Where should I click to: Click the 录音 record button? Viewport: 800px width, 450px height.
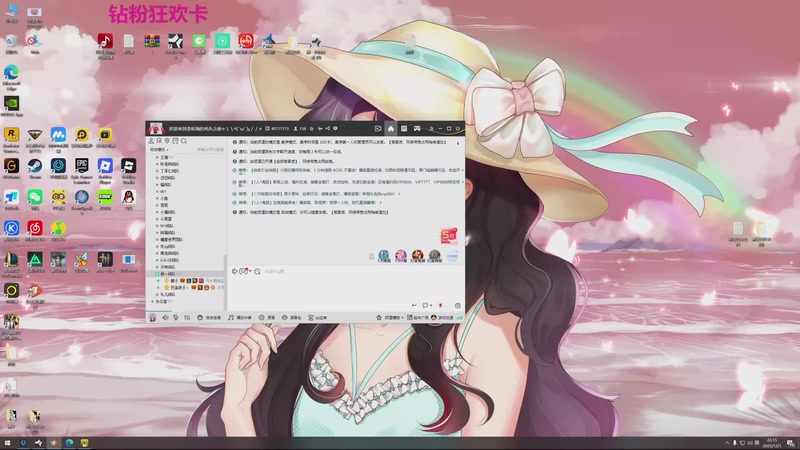pyautogui.click(x=267, y=317)
